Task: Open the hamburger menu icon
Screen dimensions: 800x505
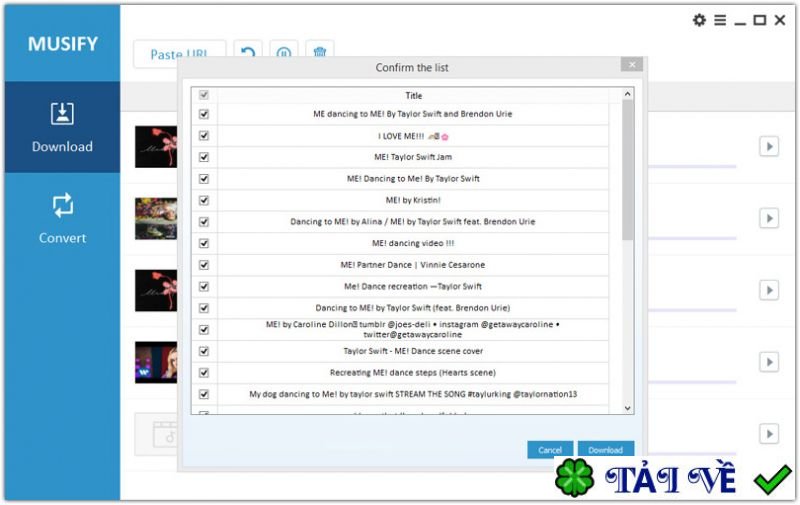Action: pos(720,20)
